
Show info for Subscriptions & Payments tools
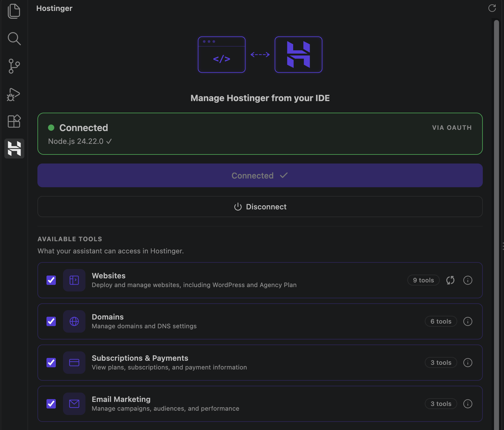pyautogui.click(x=468, y=363)
